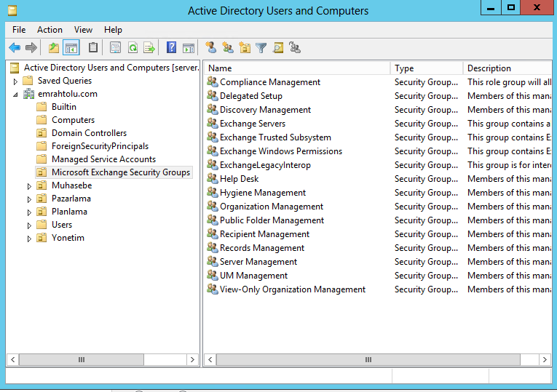
Task: Select the Hygiene Management group
Action: click(263, 193)
